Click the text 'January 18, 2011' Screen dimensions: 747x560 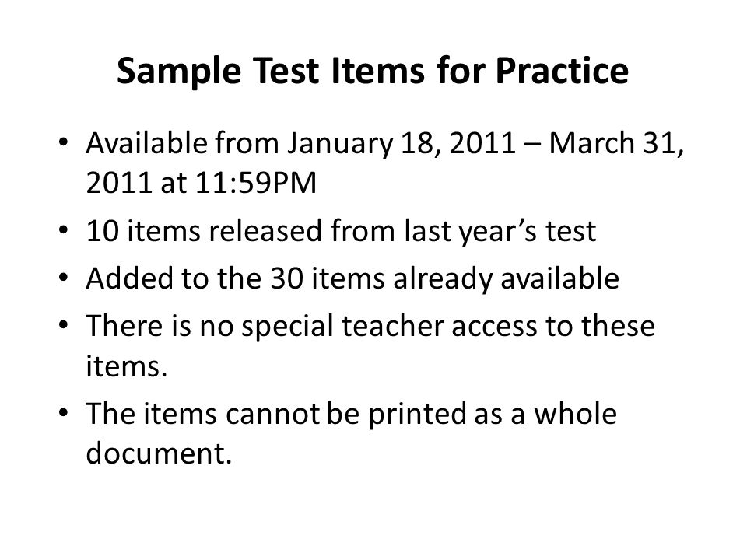point(402,143)
